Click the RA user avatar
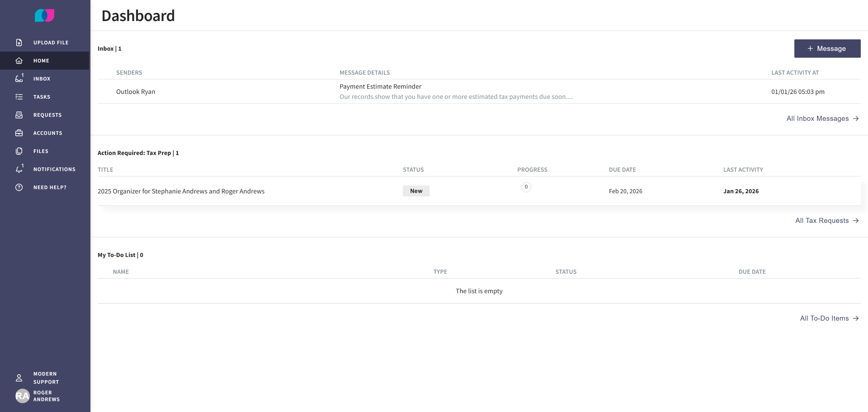868x412 pixels. coord(22,396)
